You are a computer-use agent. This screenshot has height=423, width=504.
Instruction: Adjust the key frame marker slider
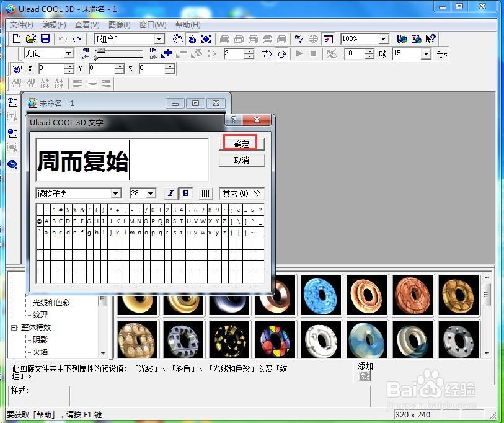[x=96, y=58]
